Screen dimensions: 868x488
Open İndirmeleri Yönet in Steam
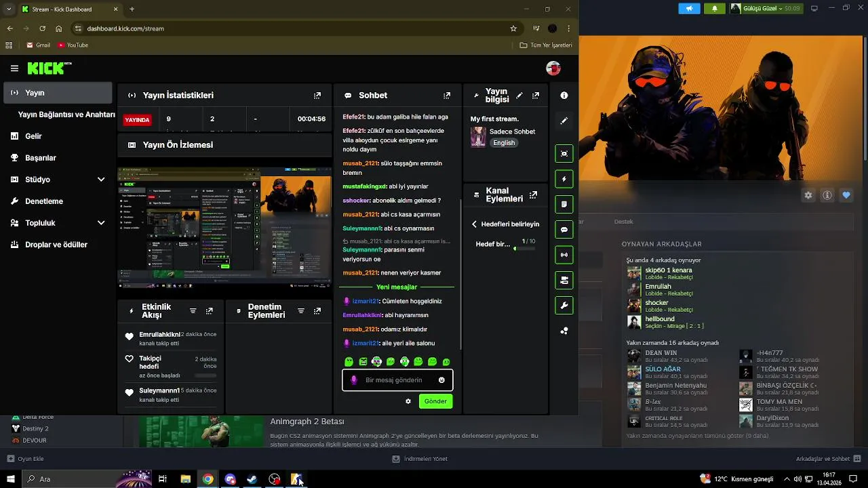[420, 459]
